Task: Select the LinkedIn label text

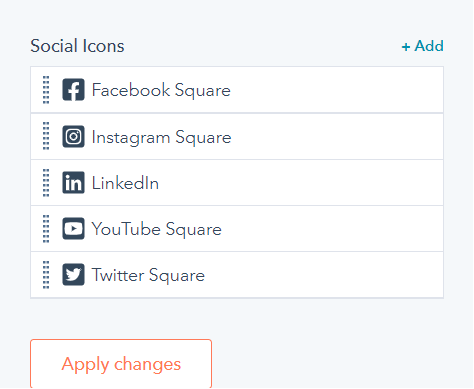Action: pyautogui.click(x=125, y=183)
